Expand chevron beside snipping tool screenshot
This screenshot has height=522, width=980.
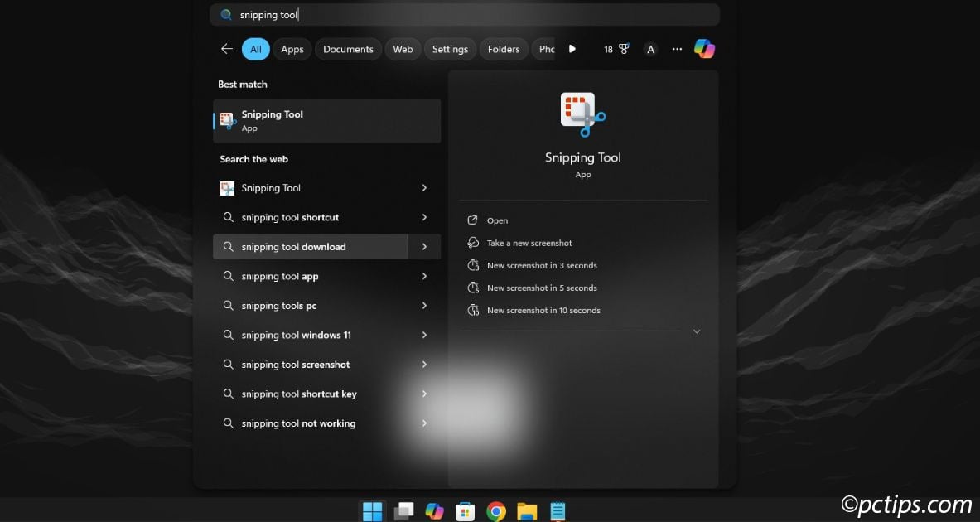(424, 364)
